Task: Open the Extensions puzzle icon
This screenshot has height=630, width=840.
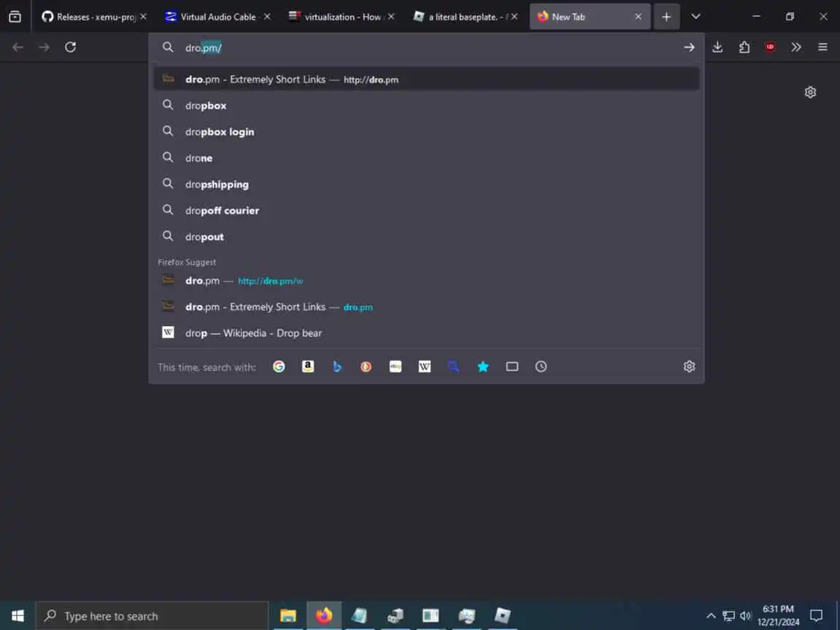Action: pyautogui.click(x=744, y=47)
